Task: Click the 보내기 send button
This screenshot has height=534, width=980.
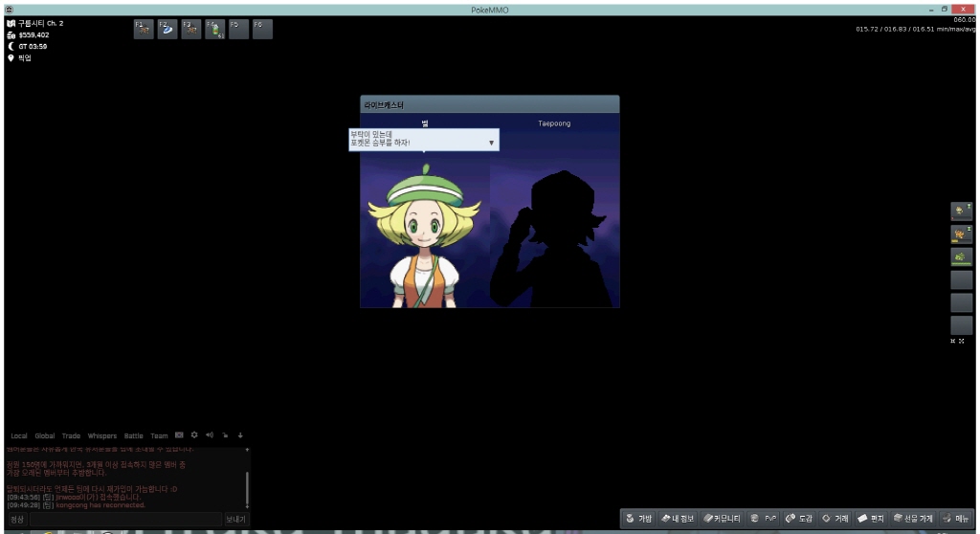Action: click(x=235, y=520)
